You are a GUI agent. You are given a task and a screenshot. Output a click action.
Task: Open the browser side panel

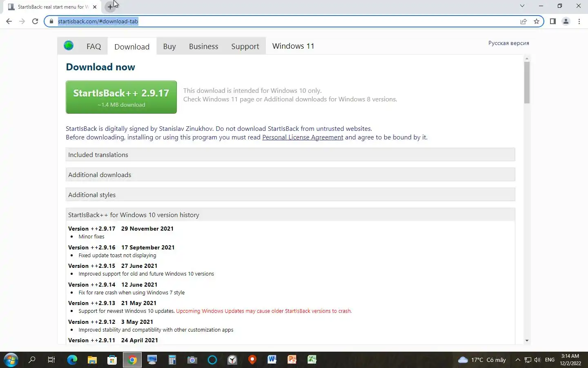[x=552, y=21]
